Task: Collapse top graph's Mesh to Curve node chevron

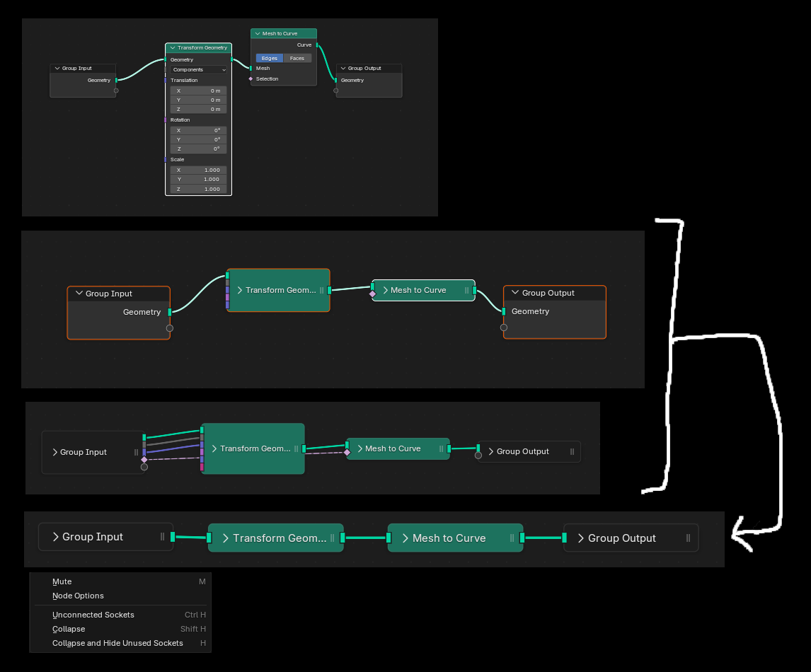Action: tap(258, 34)
